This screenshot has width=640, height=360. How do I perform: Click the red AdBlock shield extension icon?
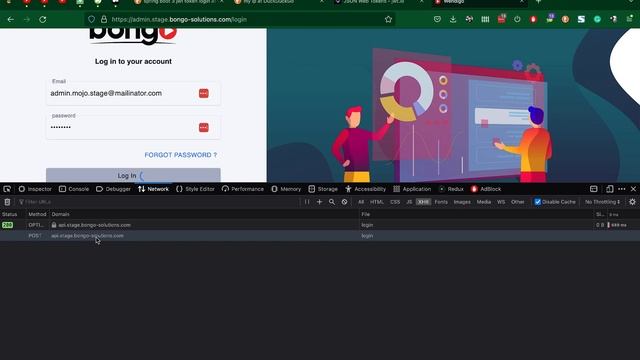pos(533,19)
